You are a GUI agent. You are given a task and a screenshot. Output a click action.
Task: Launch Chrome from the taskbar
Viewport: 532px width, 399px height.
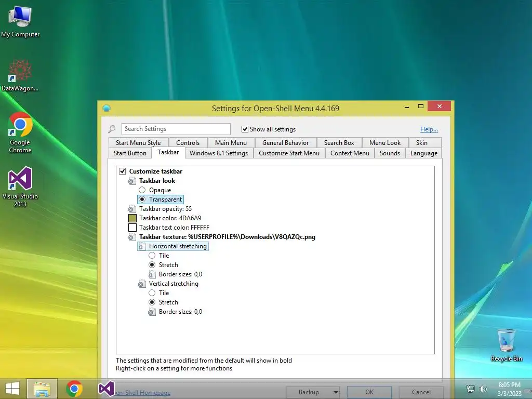click(x=74, y=389)
